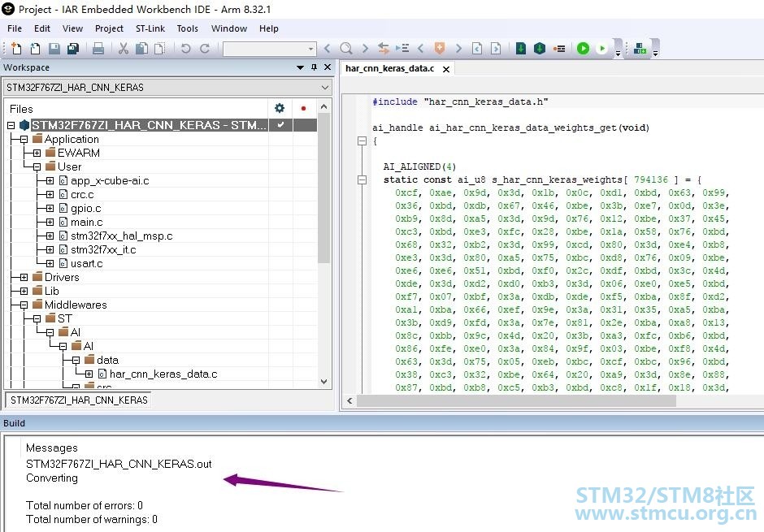The image size is (764, 532).
Task: Click the Undo arrow icon
Action: 185,48
